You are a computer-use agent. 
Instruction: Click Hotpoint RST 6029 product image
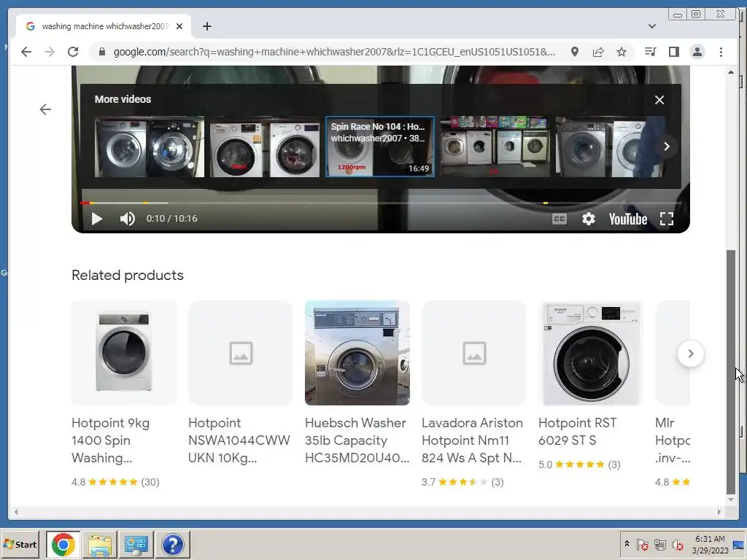click(x=591, y=353)
